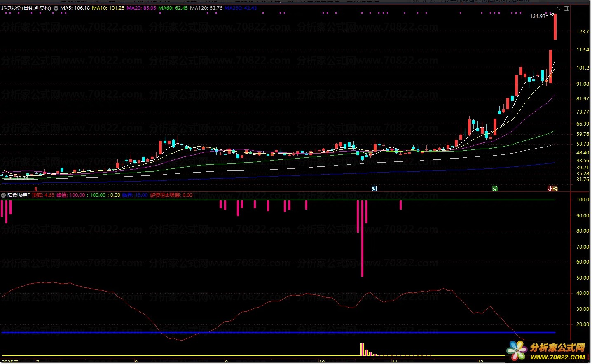Click the 134.93 high price annotation
Screen dimensions: 592x364
pos(537,16)
